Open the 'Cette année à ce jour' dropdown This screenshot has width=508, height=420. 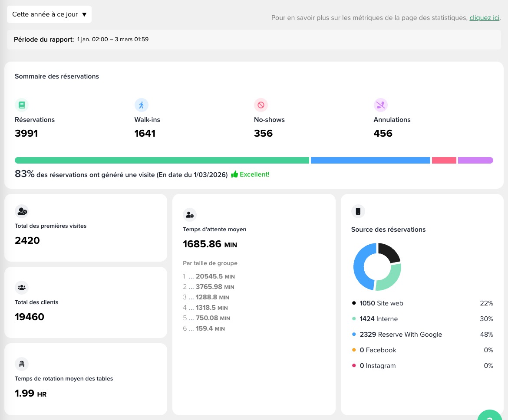click(x=49, y=14)
